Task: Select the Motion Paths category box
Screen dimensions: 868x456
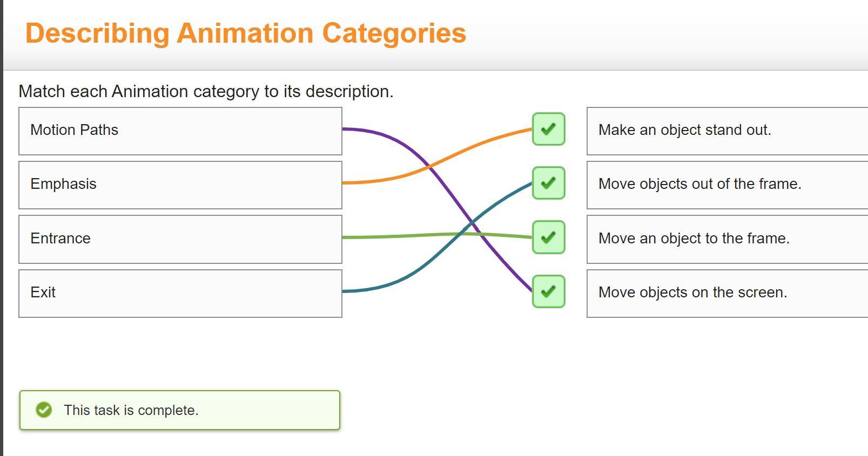Action: click(180, 131)
